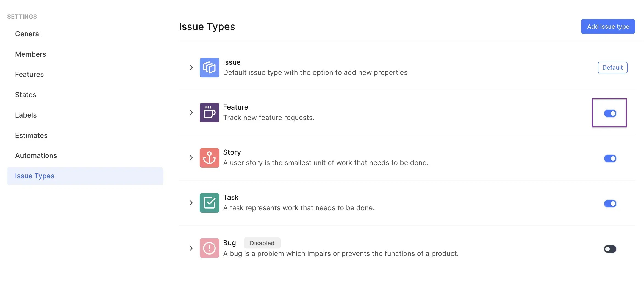The width and height of the screenshot is (644, 295).
Task: Expand the Feature type details
Action: click(x=191, y=113)
